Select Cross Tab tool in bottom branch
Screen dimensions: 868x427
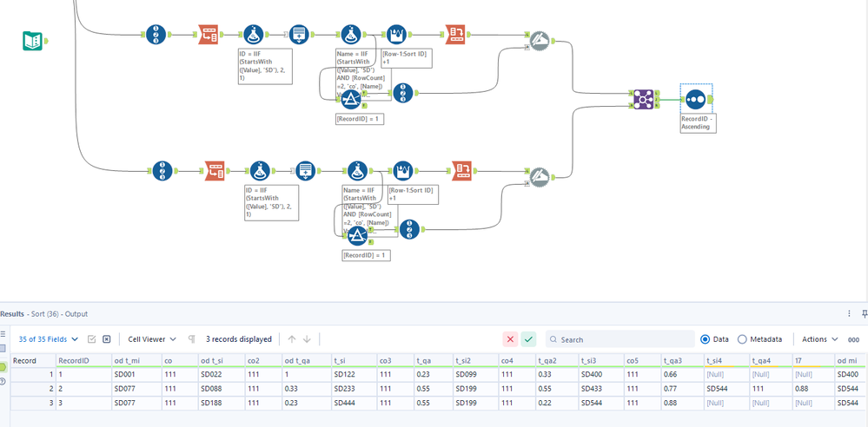(x=461, y=171)
